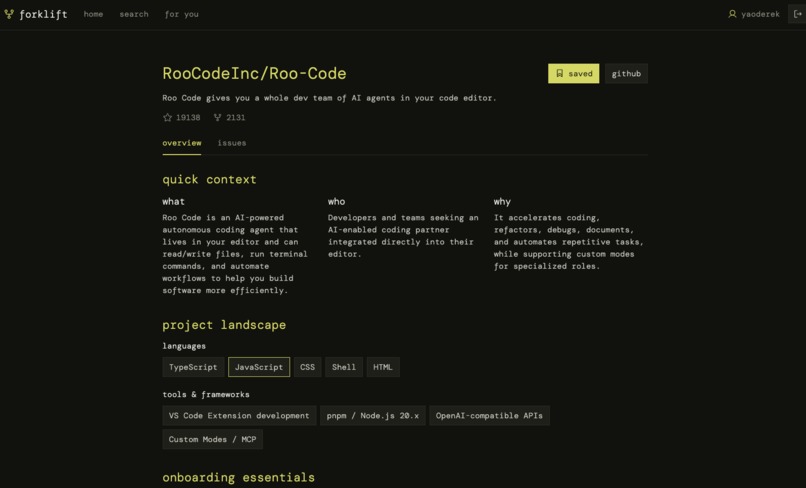Click the 'Developers and teams seeking' paragraph
Viewport: 806px width, 488px height.
(403, 236)
